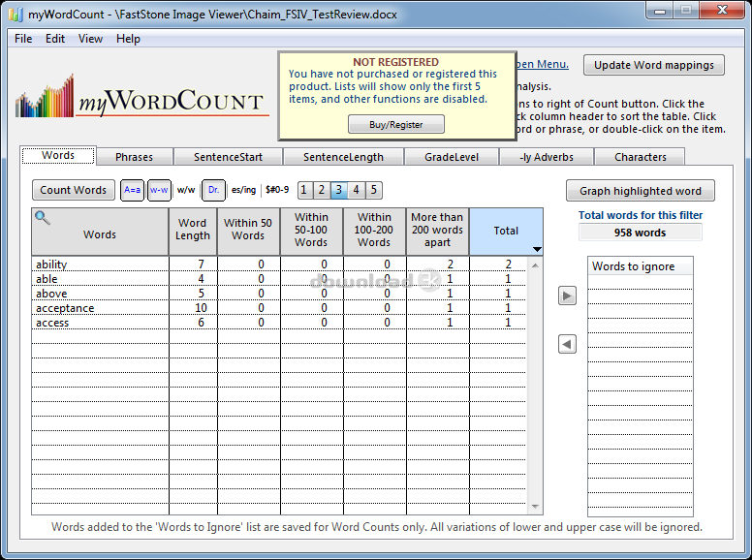752x560 pixels.
Task: Remove word from ignore list arrow
Action: point(567,344)
